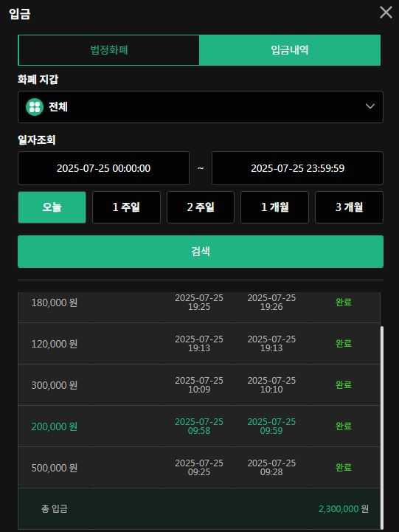Switch to the 법정화폐 tab

(x=108, y=50)
